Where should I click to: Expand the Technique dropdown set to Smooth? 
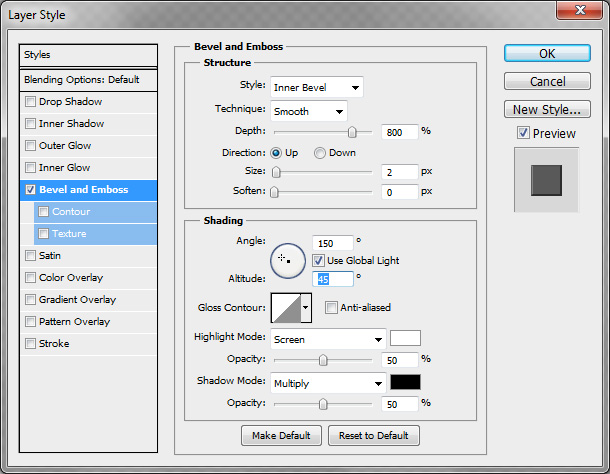coord(308,110)
